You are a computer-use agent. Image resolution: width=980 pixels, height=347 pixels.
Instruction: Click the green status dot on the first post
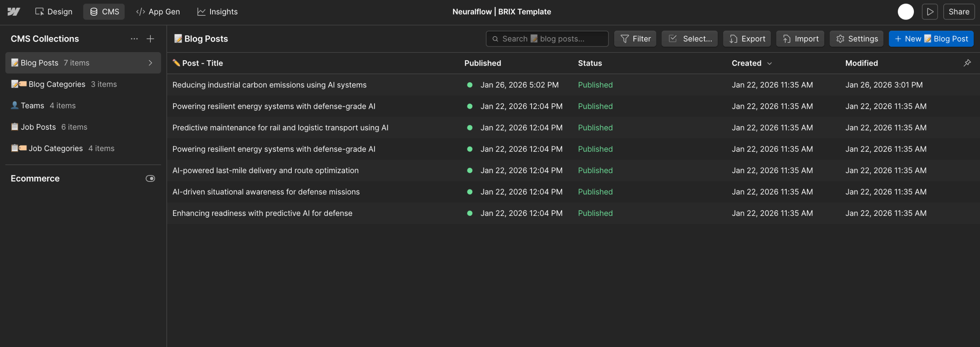tap(469, 85)
